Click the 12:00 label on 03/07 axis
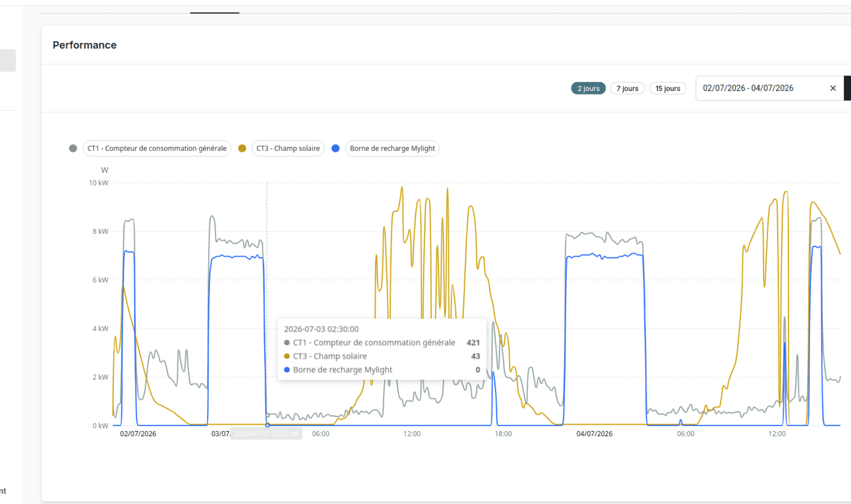 coord(412,433)
